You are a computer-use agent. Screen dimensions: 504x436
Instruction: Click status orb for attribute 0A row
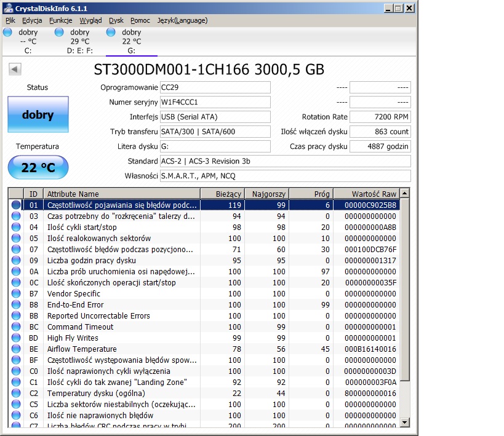tap(16, 271)
